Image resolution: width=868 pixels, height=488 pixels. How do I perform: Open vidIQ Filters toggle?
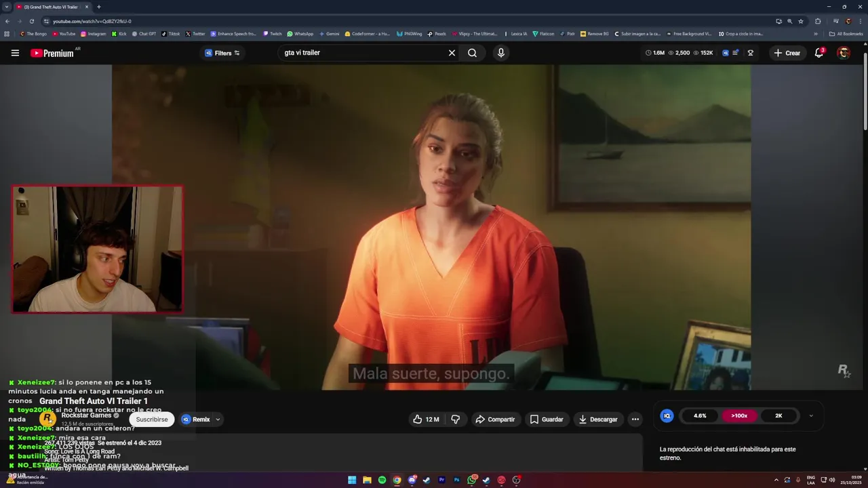point(222,53)
